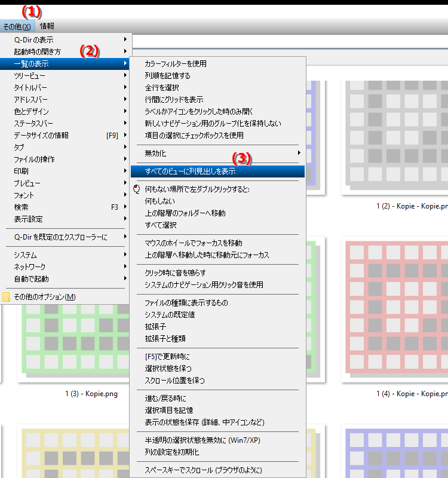Toggle マウスのホイールでフォーカスを移動
Screen dimensions: 448x478
pos(217,243)
